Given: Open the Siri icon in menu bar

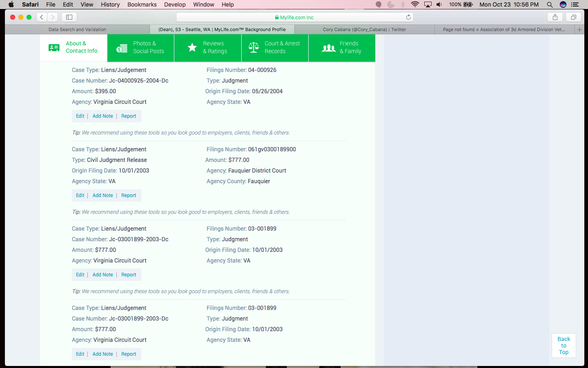Looking at the screenshot, I should point(563,4).
